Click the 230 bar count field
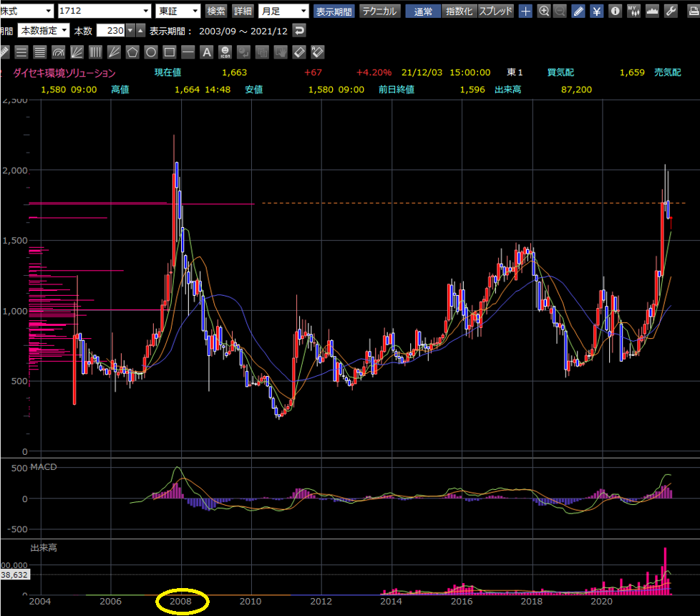 pyautogui.click(x=111, y=31)
